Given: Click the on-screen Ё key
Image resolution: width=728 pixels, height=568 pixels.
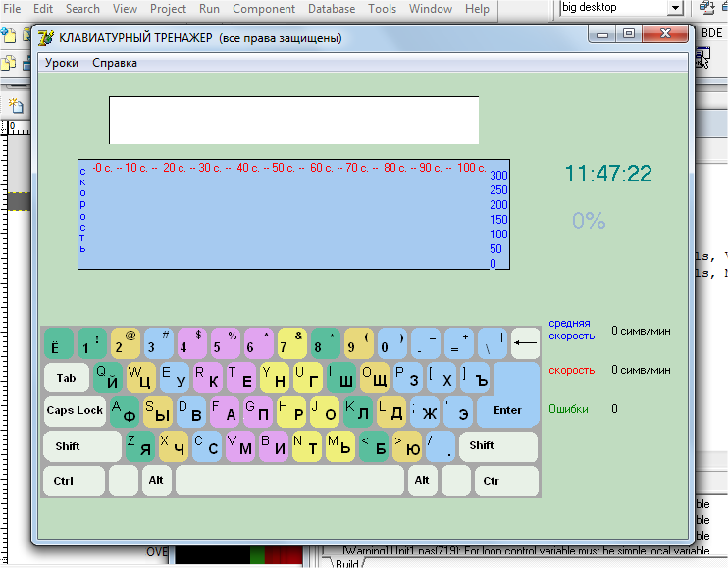Looking at the screenshot, I should click(x=59, y=343).
